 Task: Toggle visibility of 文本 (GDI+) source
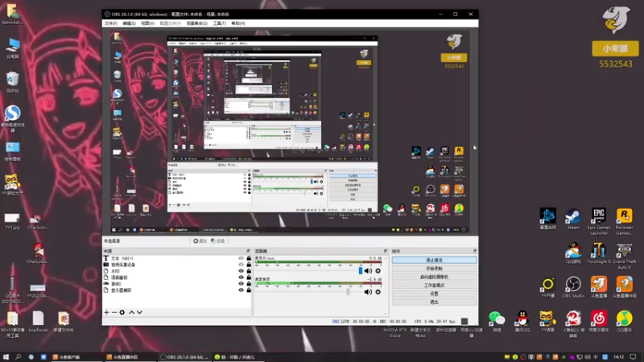point(241,258)
